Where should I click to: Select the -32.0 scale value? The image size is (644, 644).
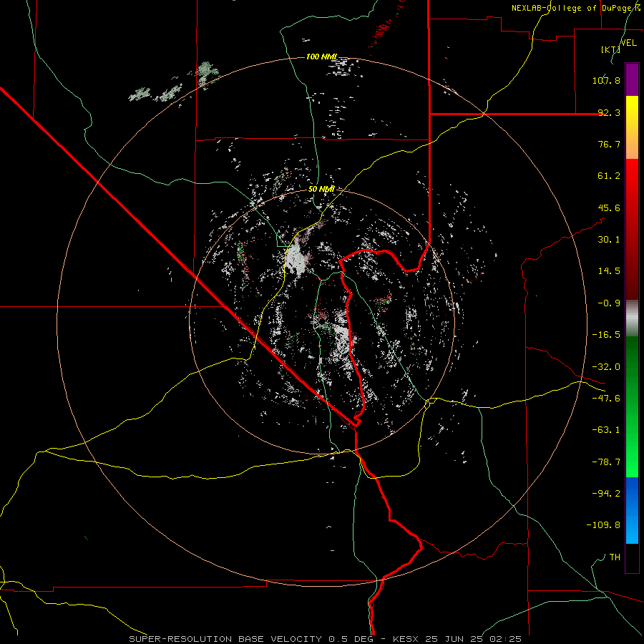[606, 367]
